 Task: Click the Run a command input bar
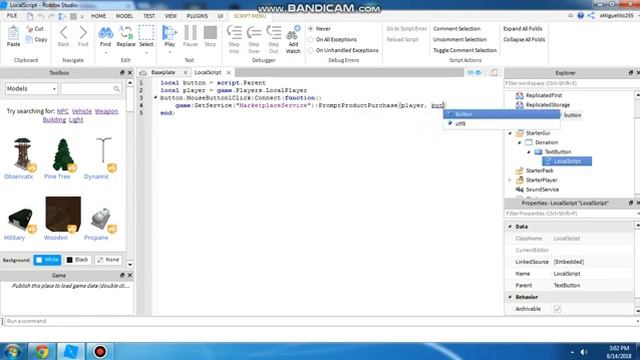coord(320,321)
